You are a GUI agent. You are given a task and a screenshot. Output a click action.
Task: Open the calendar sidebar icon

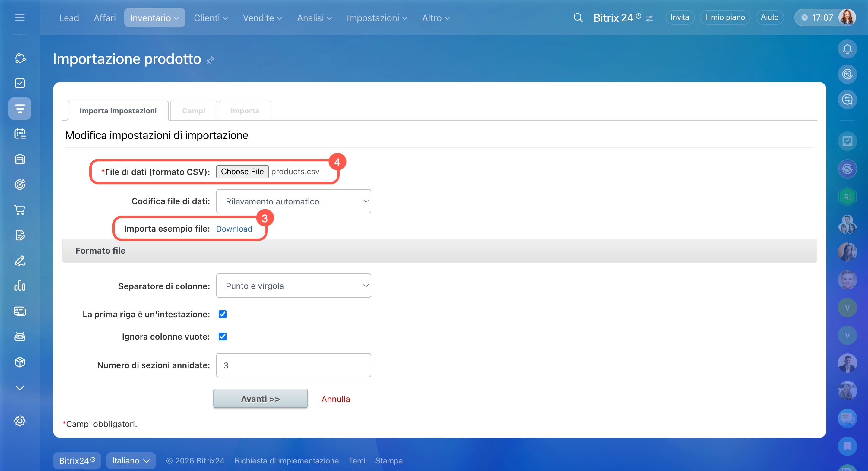click(x=20, y=134)
